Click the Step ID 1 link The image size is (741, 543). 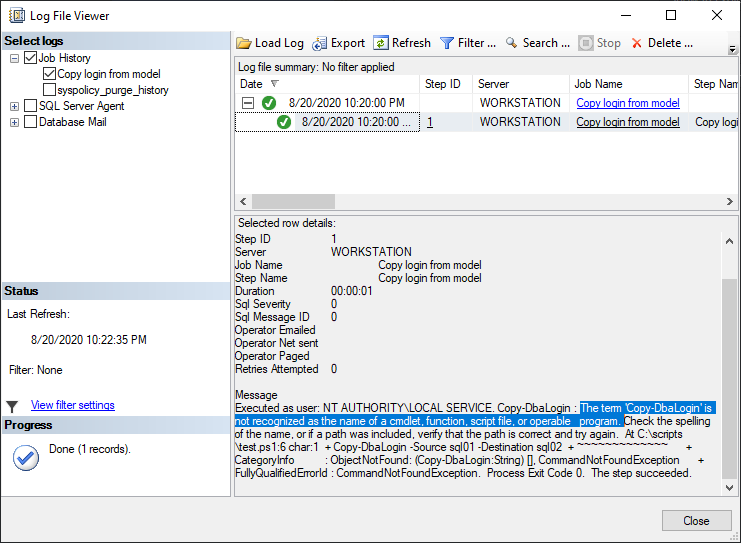(x=430, y=122)
